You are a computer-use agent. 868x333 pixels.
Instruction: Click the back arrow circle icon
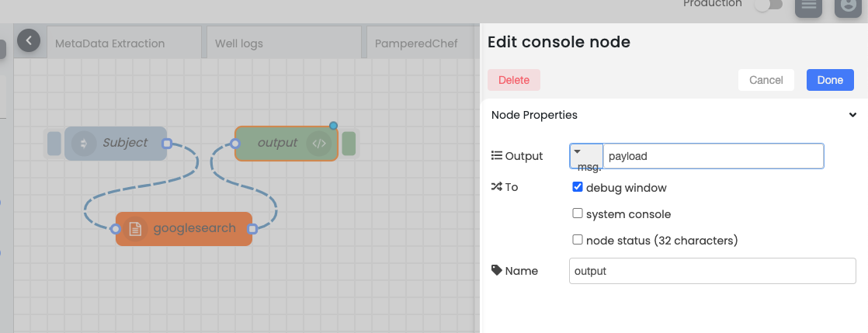coord(29,40)
